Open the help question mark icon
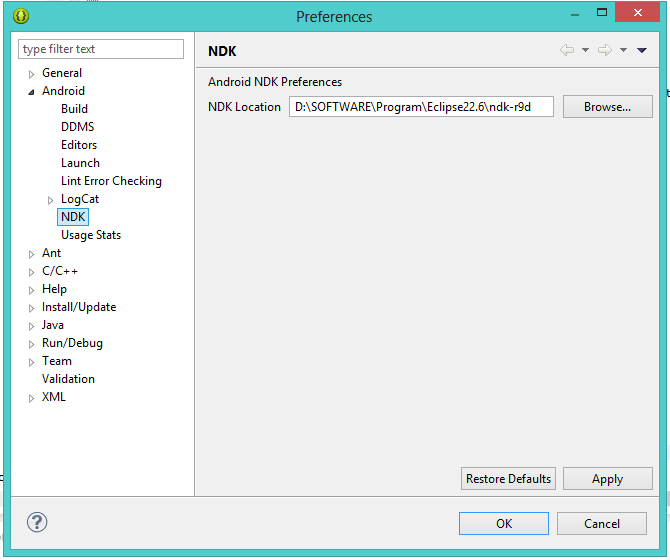Image resolution: width=670 pixels, height=560 pixels. 37,522
